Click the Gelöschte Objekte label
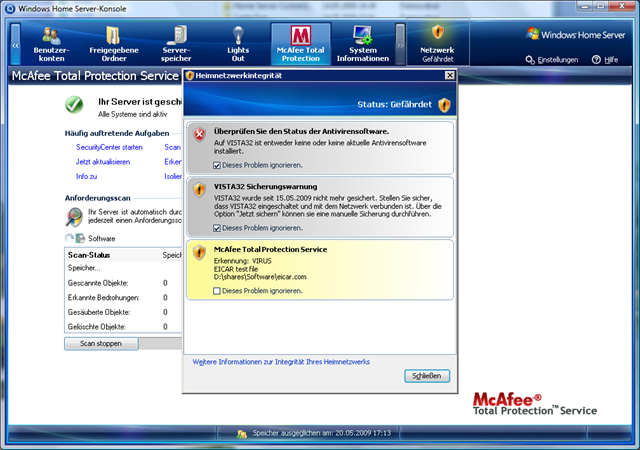Image resolution: width=640 pixels, height=450 pixels. 97,327
